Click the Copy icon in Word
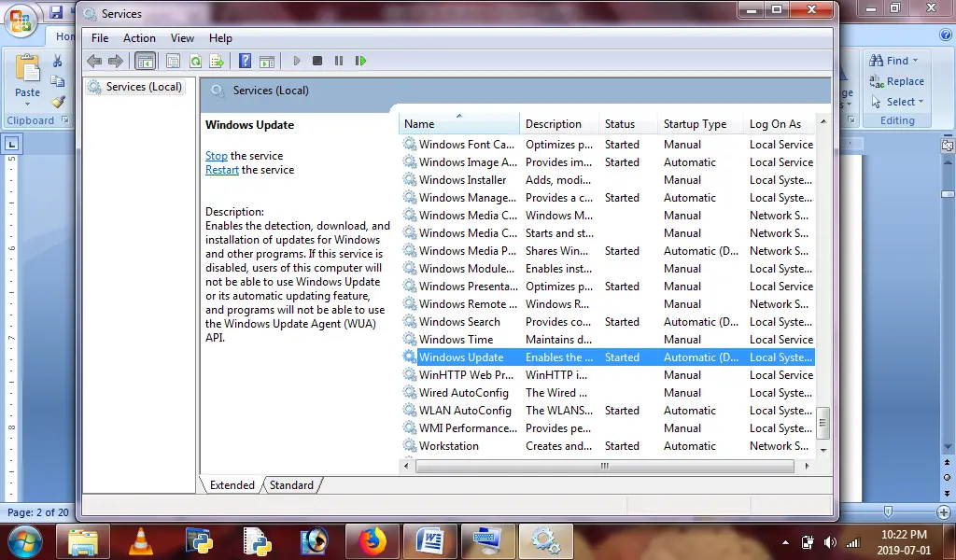Screen dimensions: 956x560 [x=57, y=81]
